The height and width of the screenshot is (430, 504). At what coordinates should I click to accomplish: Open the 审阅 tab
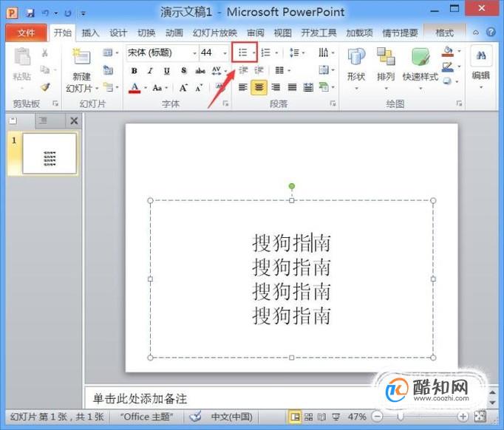tap(256, 33)
